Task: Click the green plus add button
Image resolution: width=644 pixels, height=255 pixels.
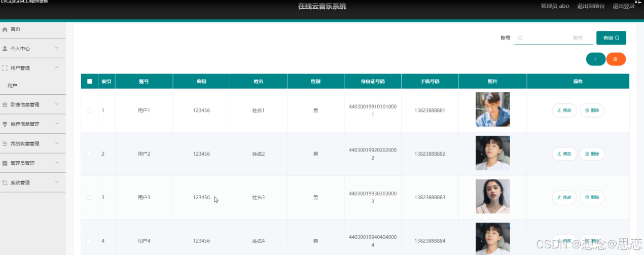Action: (595, 59)
